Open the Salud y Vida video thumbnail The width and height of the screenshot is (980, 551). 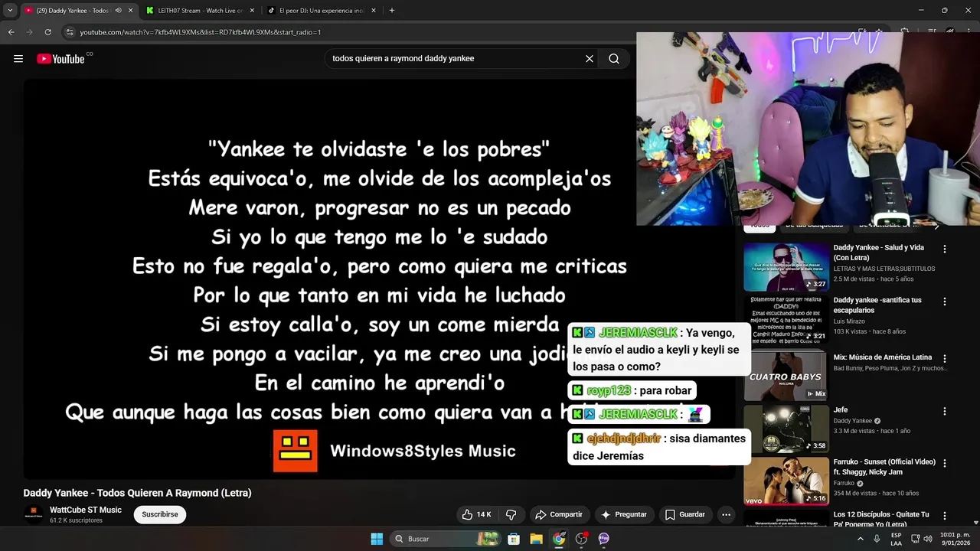786,267
